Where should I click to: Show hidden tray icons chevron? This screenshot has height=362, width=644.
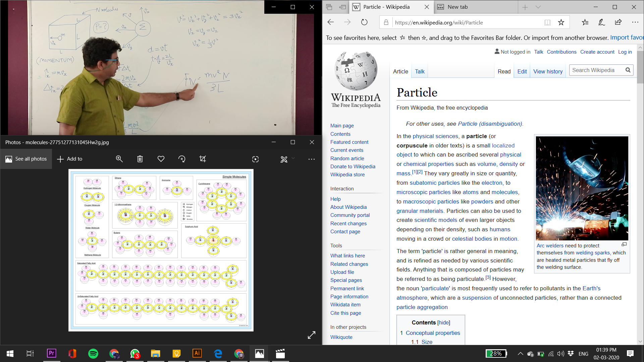tap(520, 354)
